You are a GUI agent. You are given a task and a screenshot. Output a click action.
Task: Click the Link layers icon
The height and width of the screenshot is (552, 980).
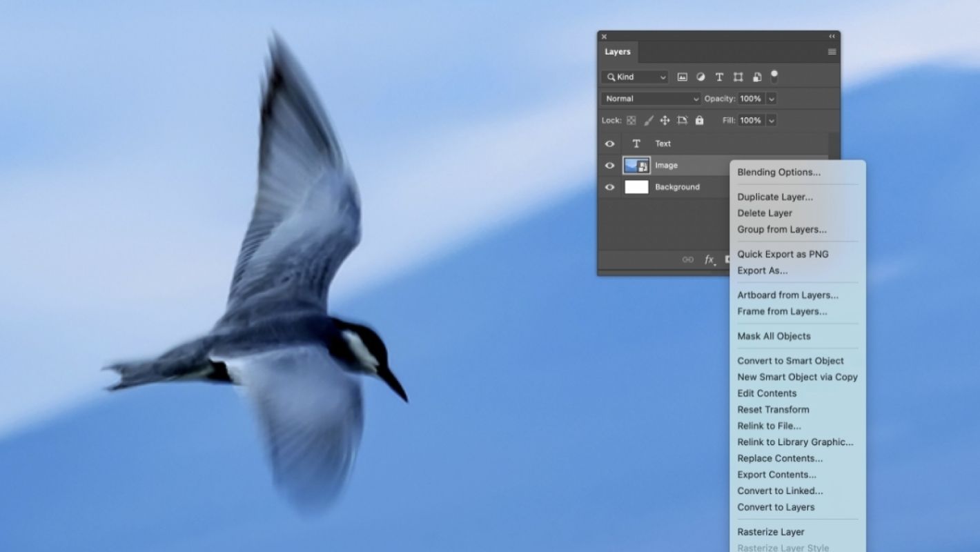click(x=687, y=259)
